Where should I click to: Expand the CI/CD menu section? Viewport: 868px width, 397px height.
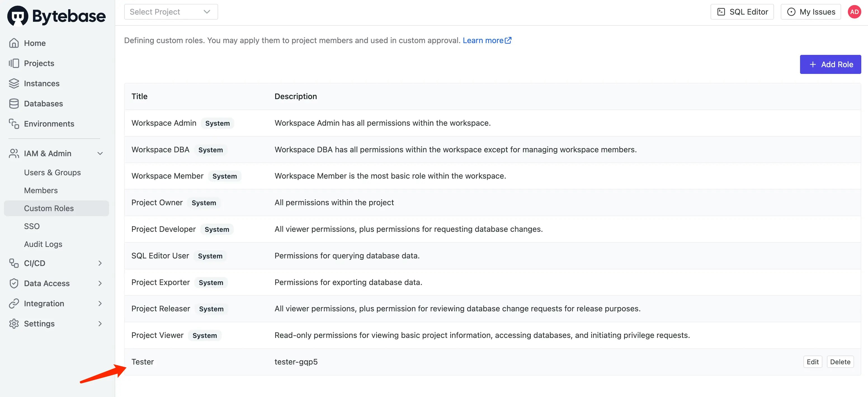[x=100, y=263]
